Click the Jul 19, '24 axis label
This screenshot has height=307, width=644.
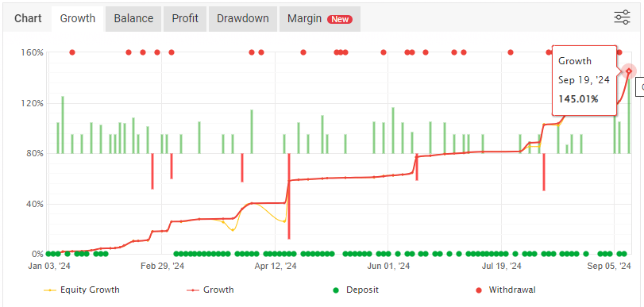[x=502, y=267]
